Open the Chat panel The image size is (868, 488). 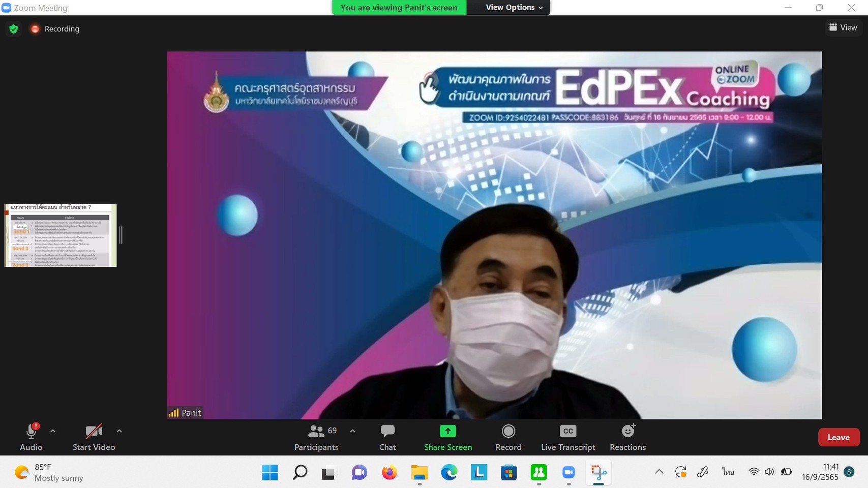click(387, 438)
